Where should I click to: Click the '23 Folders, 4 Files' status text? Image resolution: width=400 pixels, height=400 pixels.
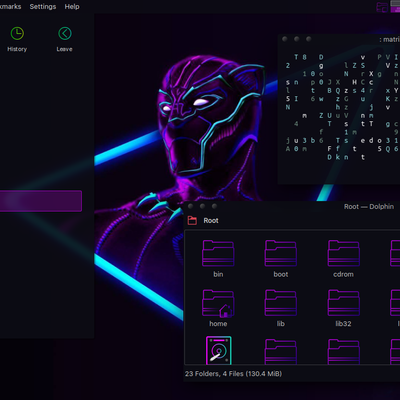233,374
